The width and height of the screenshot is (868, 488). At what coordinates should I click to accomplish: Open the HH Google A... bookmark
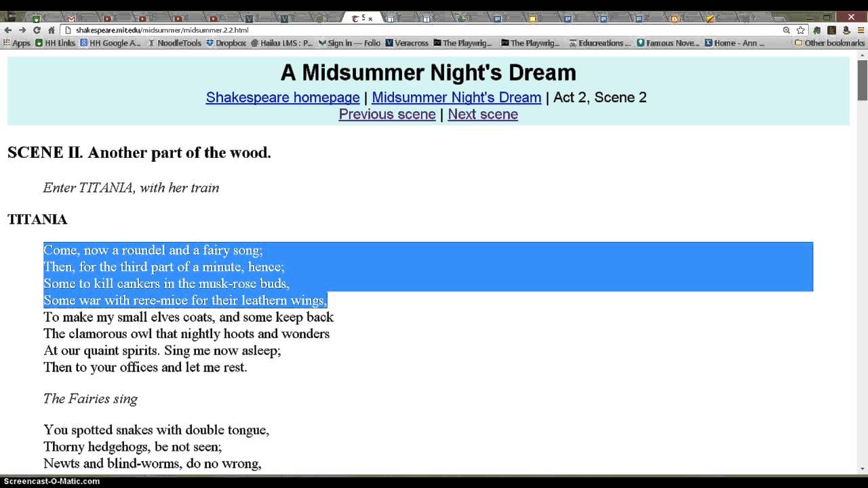111,43
